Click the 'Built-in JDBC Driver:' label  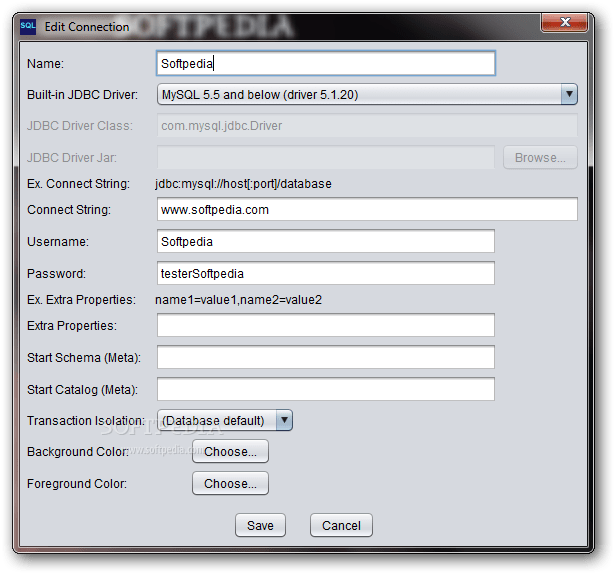(82, 95)
